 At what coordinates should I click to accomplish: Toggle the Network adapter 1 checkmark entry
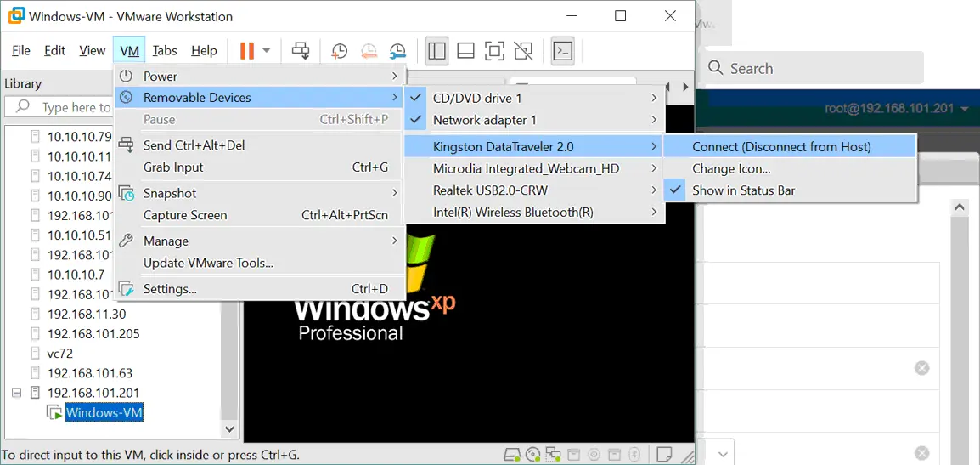coord(534,120)
